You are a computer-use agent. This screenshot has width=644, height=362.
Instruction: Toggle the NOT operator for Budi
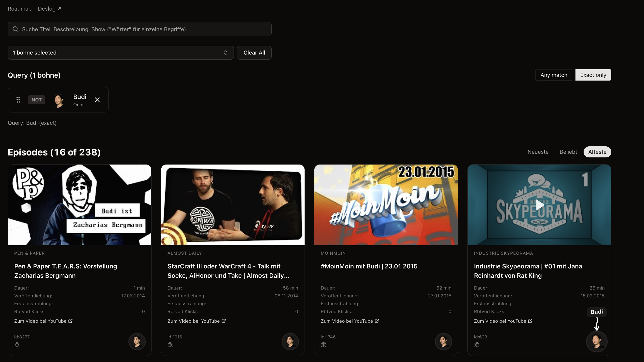(x=37, y=100)
